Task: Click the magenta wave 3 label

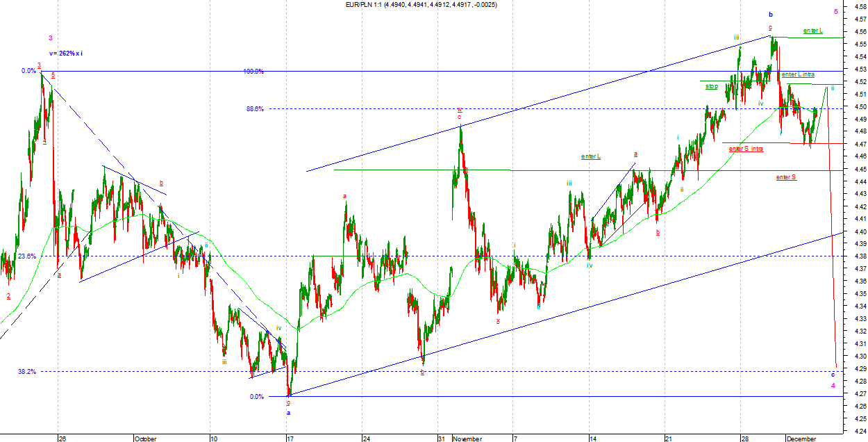Action: (51, 38)
